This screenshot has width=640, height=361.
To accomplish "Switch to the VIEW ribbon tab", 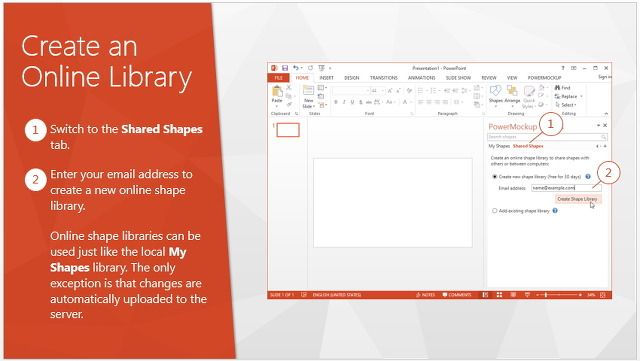I will (x=512, y=78).
